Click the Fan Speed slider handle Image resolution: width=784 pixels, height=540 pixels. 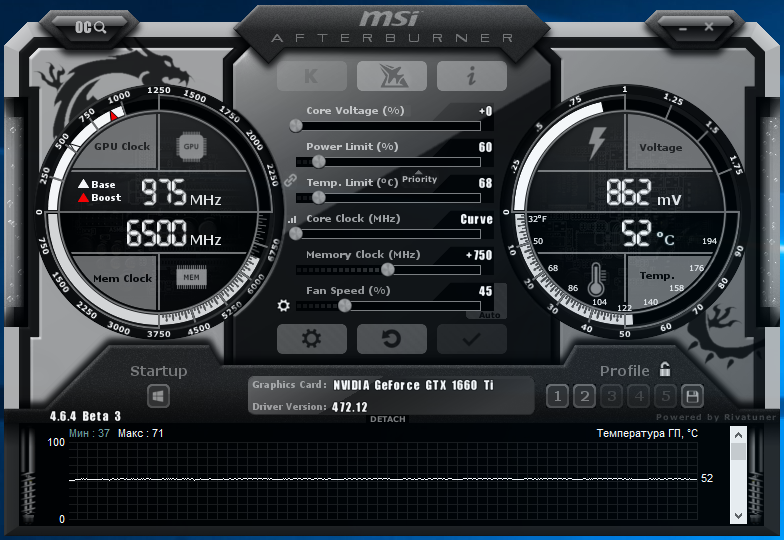pos(344,306)
